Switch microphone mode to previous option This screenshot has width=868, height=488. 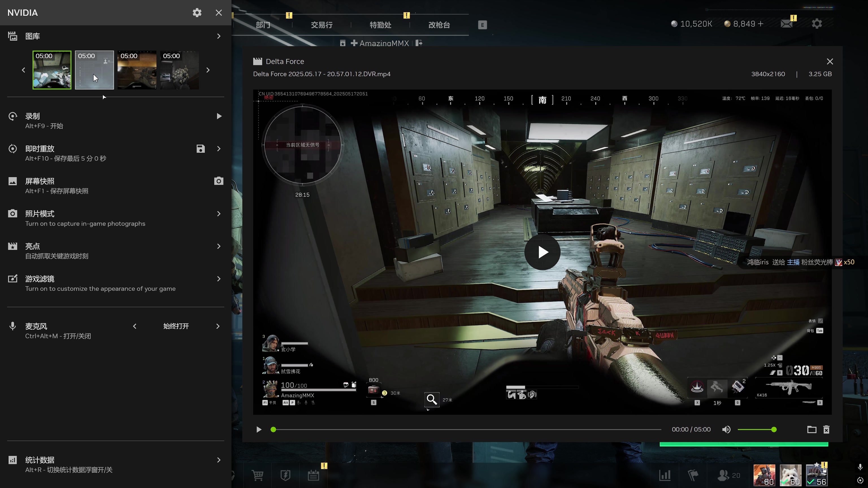(135, 326)
